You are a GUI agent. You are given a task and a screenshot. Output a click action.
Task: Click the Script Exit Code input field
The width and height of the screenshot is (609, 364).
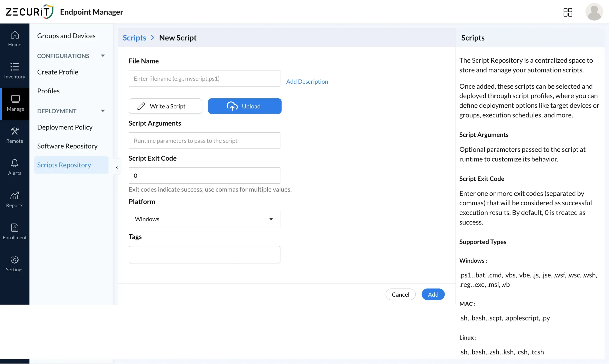[204, 175]
